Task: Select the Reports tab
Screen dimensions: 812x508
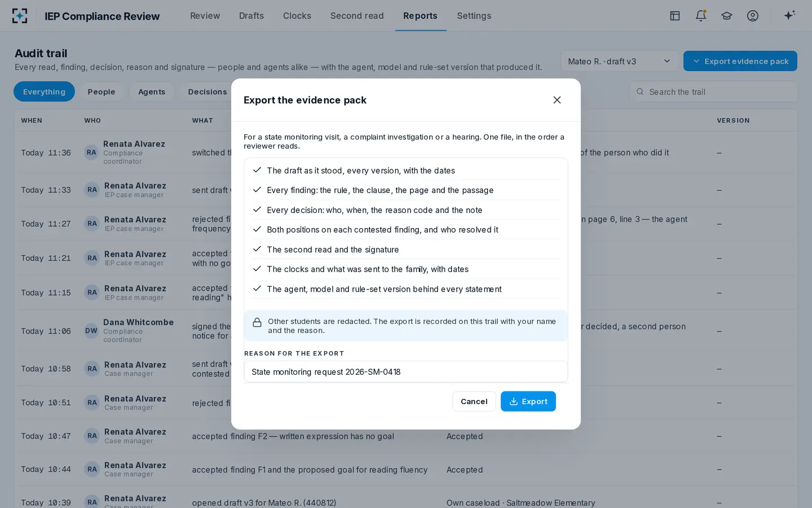Action: tap(420, 16)
